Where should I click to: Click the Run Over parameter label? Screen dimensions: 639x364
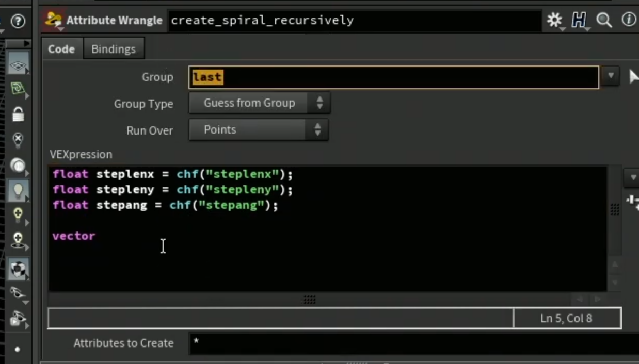150,130
